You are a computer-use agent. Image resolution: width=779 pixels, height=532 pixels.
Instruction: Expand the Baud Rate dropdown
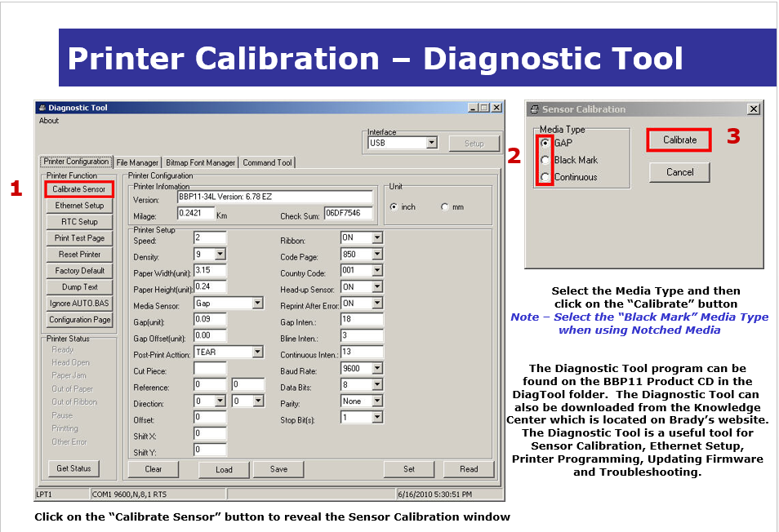point(376,369)
